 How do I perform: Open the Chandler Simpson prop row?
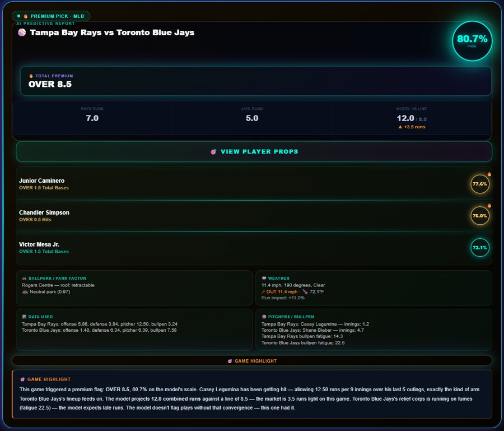[x=254, y=215]
